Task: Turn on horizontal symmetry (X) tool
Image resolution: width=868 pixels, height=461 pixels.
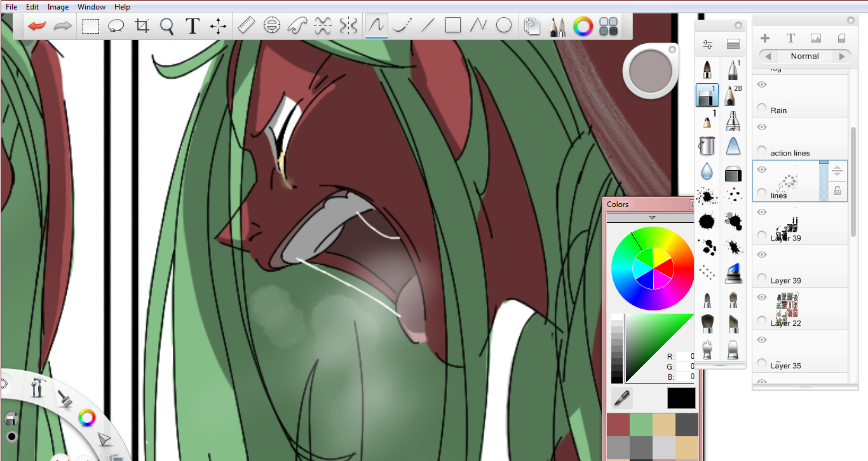Action: pos(323,26)
